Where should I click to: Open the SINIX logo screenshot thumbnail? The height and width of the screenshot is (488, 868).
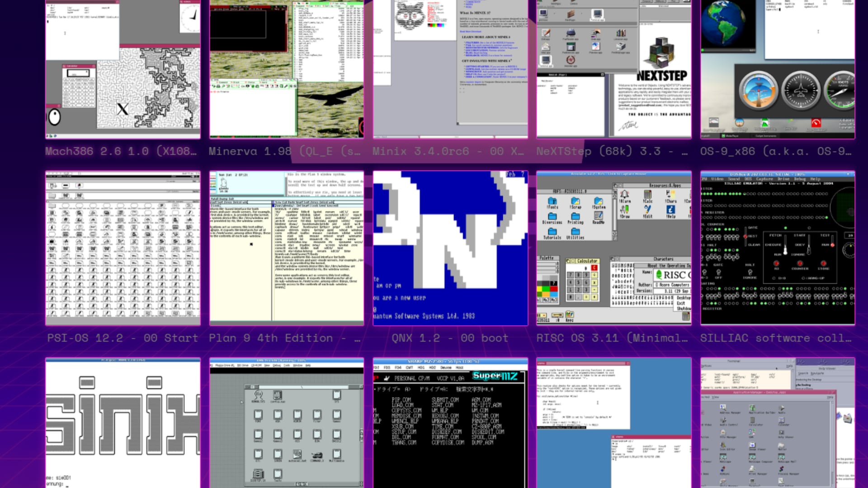click(123, 423)
